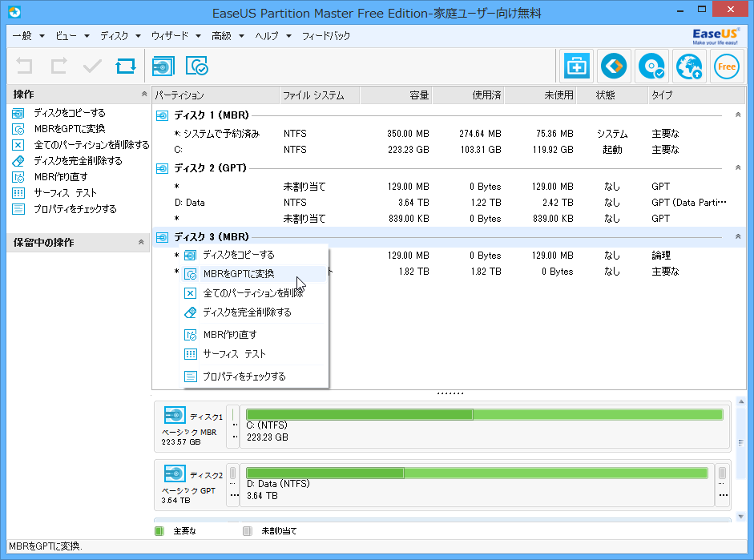Viewport: 754px width, 560px height.
Task: Select the ディスク 2 (GPT) header row
Action: 450,168
